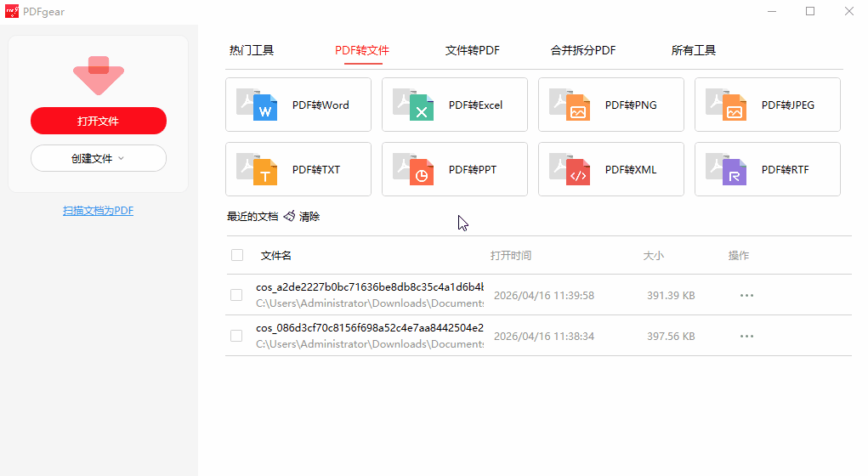Click the broom icon beside 清除

[290, 216]
